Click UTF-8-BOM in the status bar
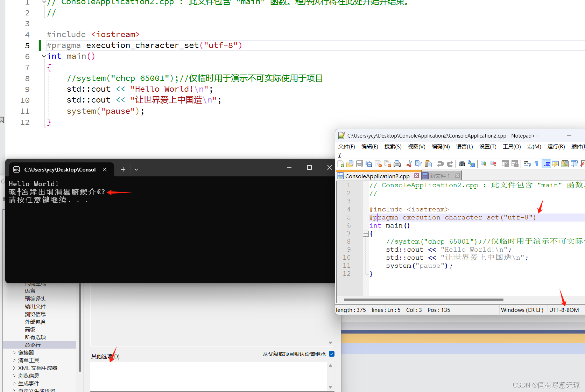585x392 pixels. tap(564, 310)
